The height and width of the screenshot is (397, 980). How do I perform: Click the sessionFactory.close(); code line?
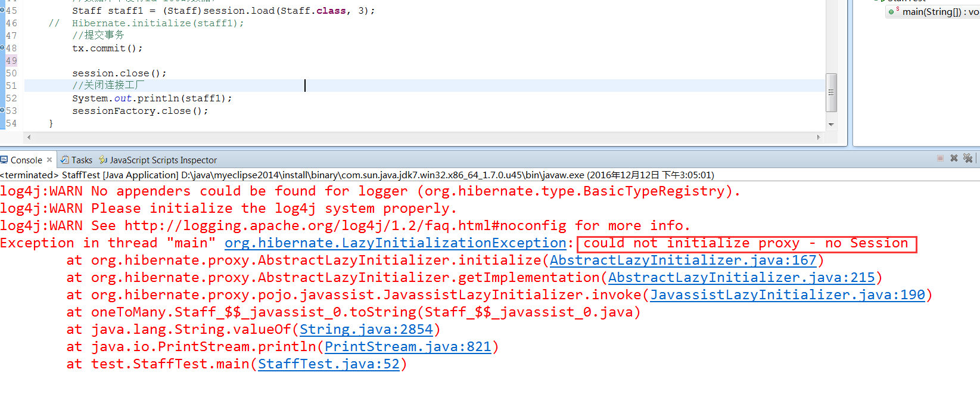coord(140,111)
